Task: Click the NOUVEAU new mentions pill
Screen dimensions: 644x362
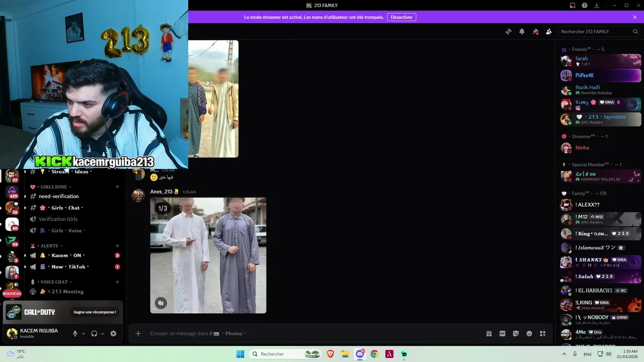Action: pos(12,294)
